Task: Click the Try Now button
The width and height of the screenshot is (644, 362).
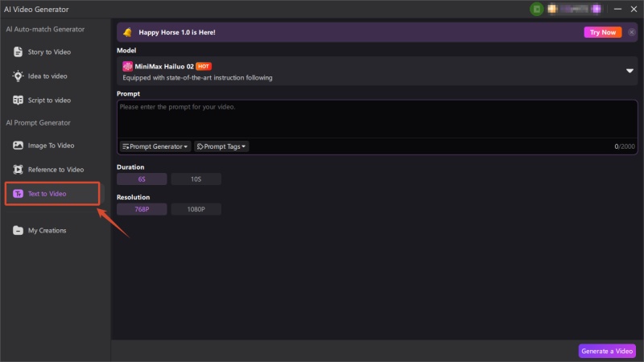Action: click(602, 32)
